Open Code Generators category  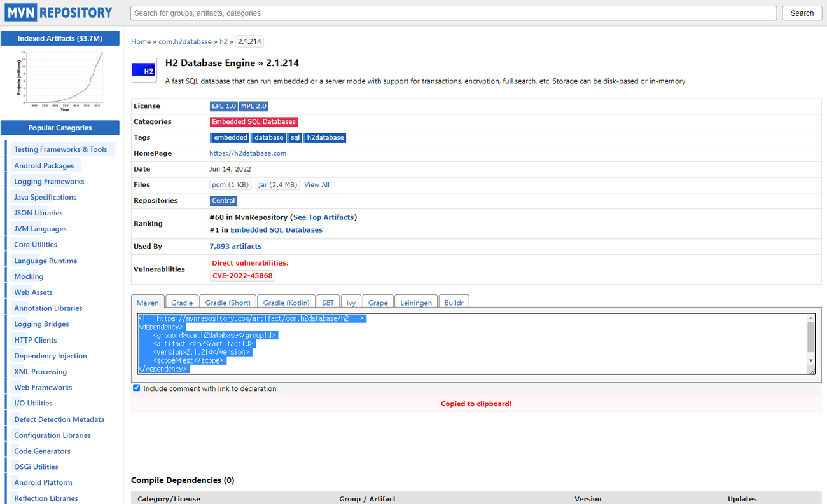click(42, 451)
